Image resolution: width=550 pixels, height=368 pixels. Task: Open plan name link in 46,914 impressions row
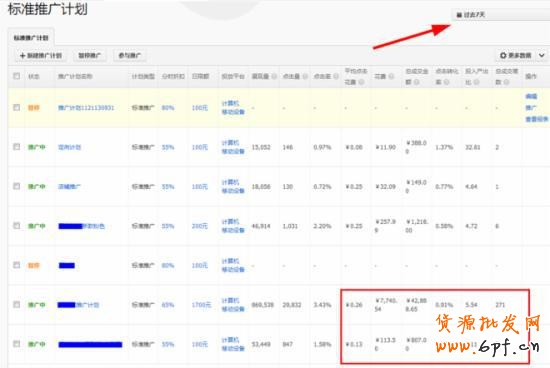tap(81, 226)
